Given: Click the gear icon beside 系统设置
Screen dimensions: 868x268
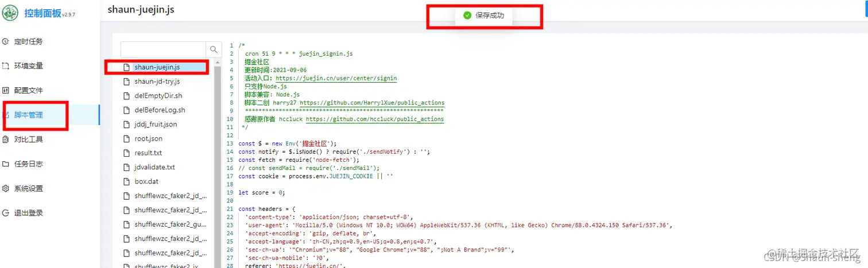Looking at the screenshot, I should pyautogui.click(x=6, y=188).
